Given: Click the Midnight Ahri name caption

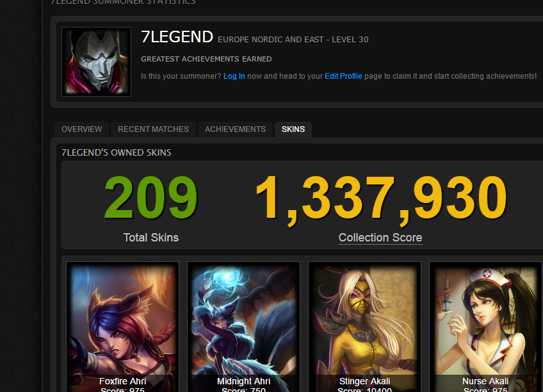Looking at the screenshot, I should [x=243, y=381].
